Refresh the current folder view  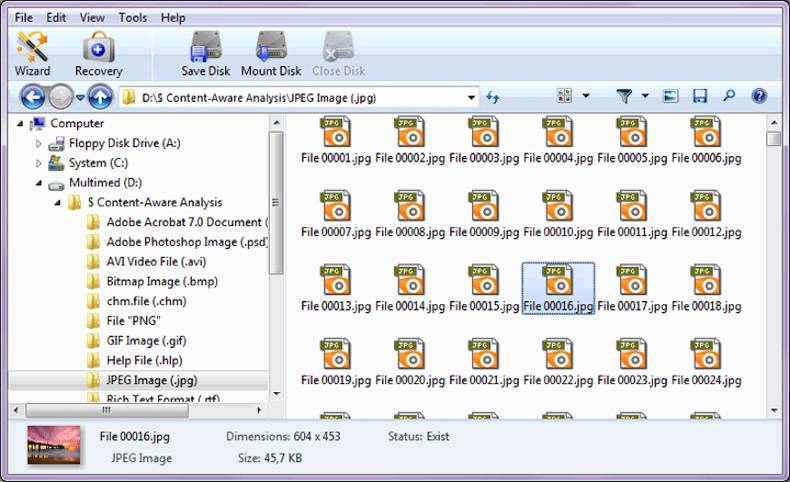tap(492, 97)
